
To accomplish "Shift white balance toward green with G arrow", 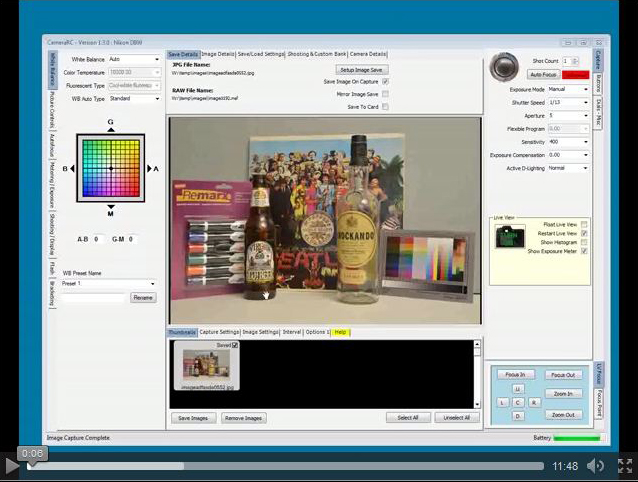I will 110,131.
